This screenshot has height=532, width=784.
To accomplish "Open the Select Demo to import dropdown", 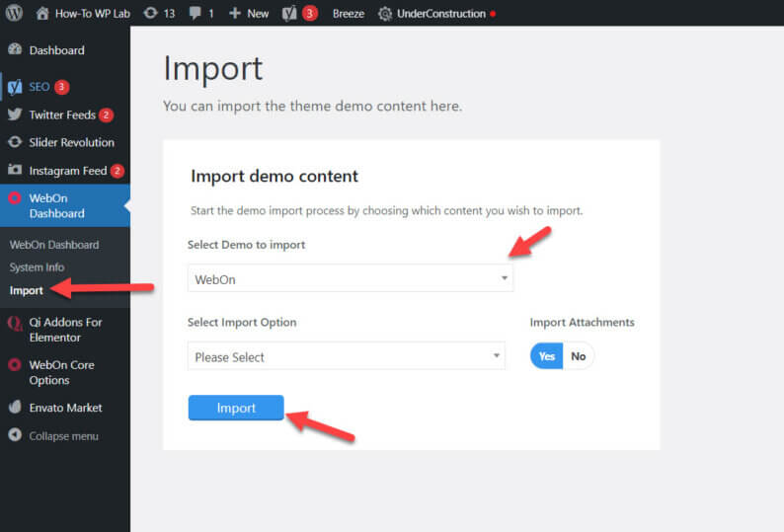I will [x=350, y=278].
